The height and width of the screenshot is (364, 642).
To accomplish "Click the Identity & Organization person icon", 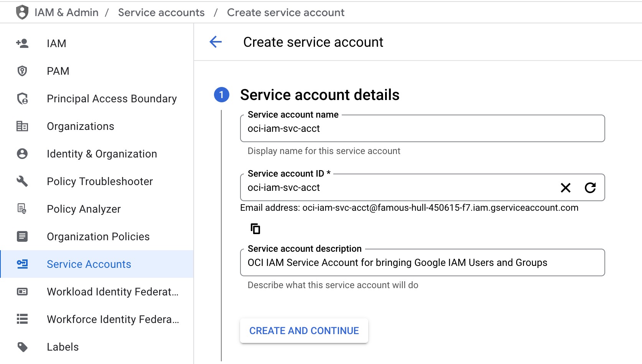I will [22, 154].
